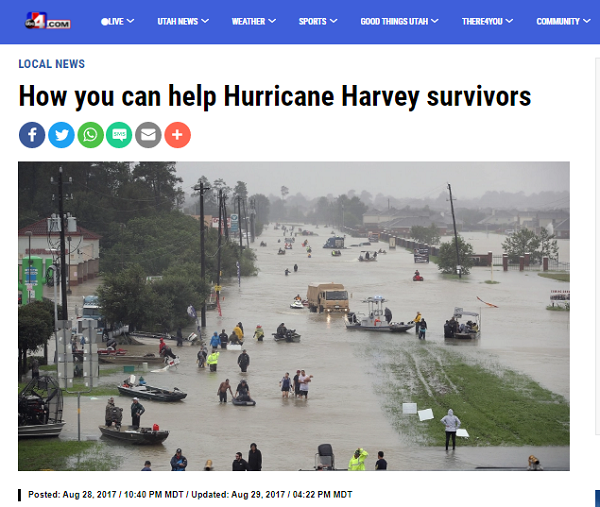
Task: Share article on Twitter
Action: 61,135
